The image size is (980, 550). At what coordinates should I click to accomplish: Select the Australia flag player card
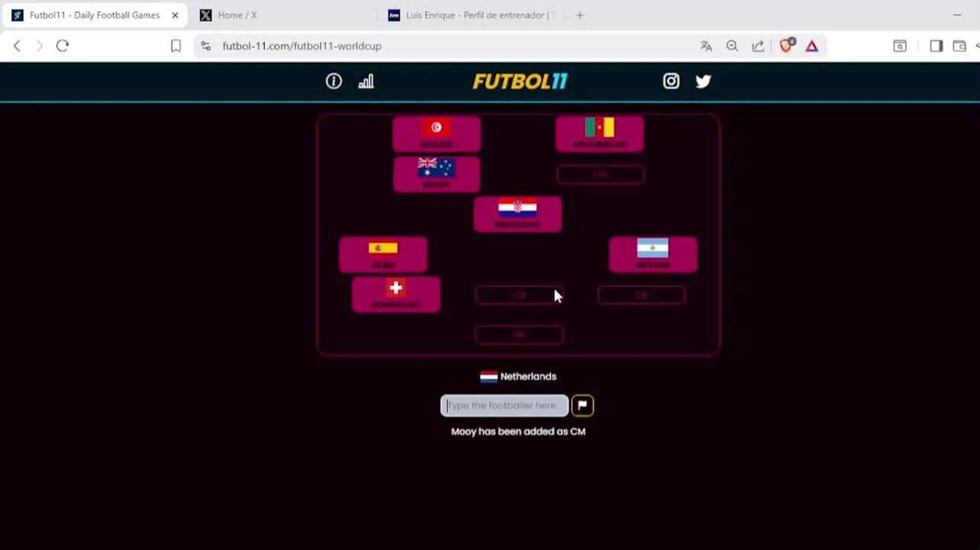click(x=437, y=174)
